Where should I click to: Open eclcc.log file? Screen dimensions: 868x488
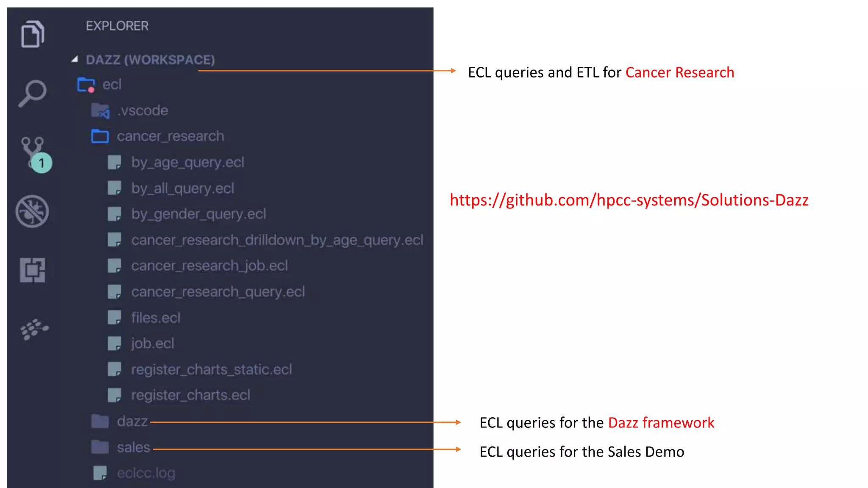point(146,473)
